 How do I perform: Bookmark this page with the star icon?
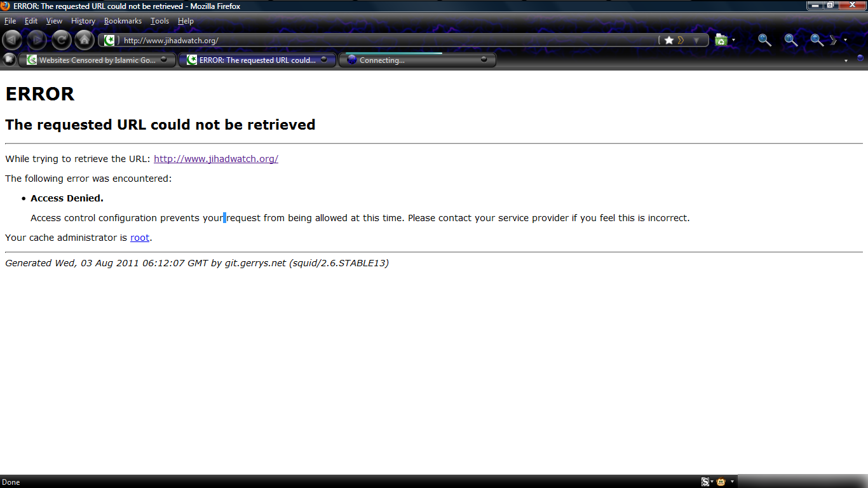668,40
